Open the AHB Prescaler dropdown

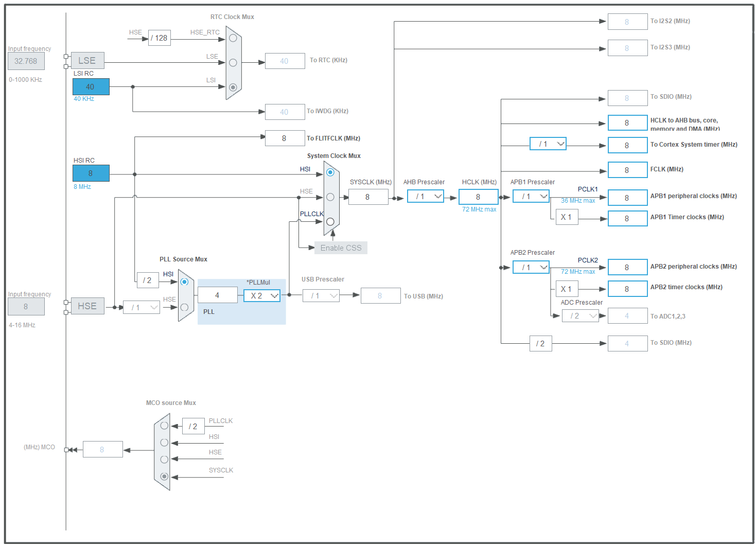tap(426, 196)
